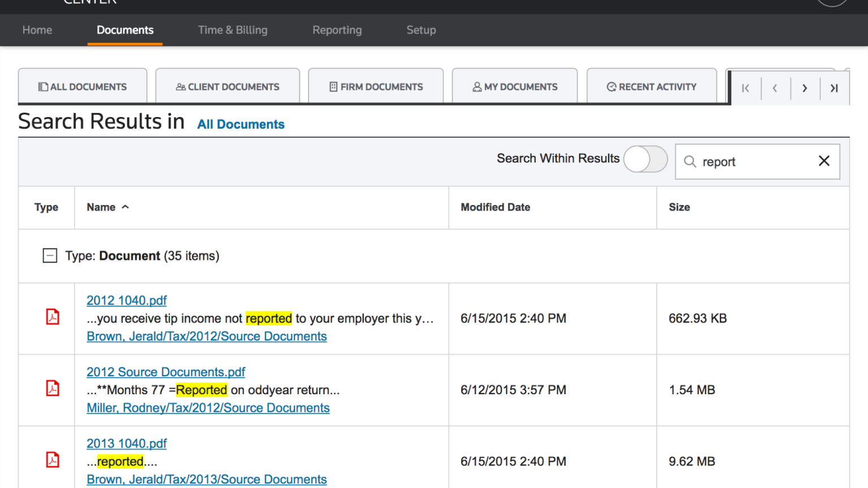The width and height of the screenshot is (868, 488).
Task: Sort by Name column header
Action: (x=101, y=207)
